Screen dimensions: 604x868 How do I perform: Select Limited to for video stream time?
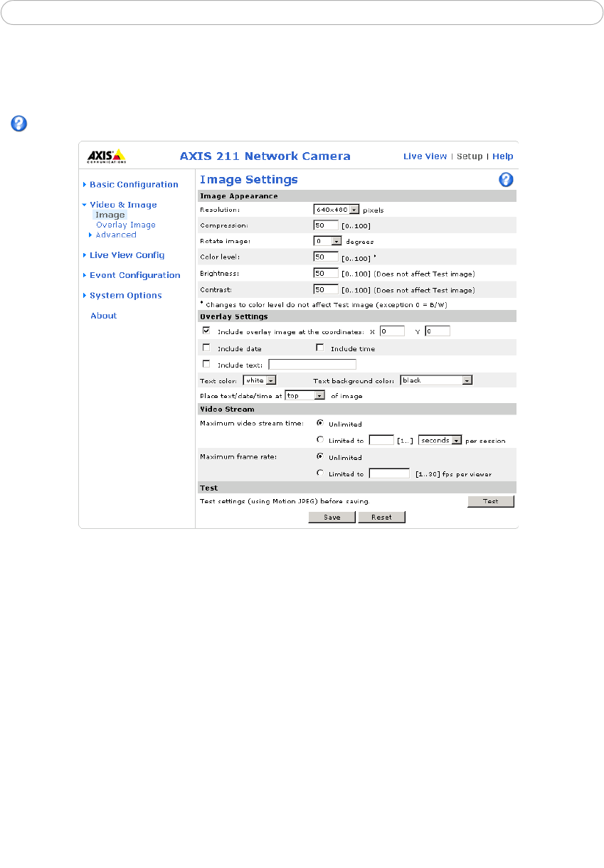[320, 440]
